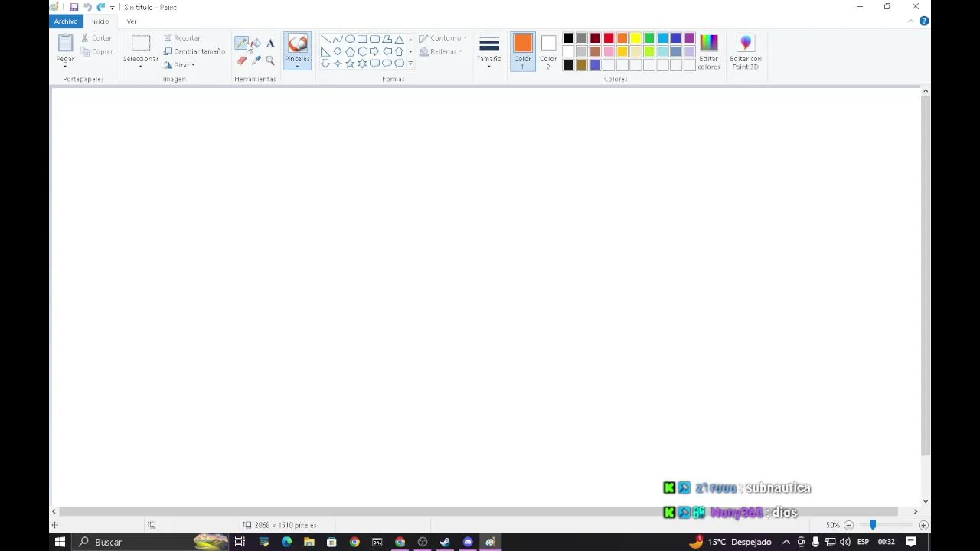Select the Diamond shape

click(338, 51)
